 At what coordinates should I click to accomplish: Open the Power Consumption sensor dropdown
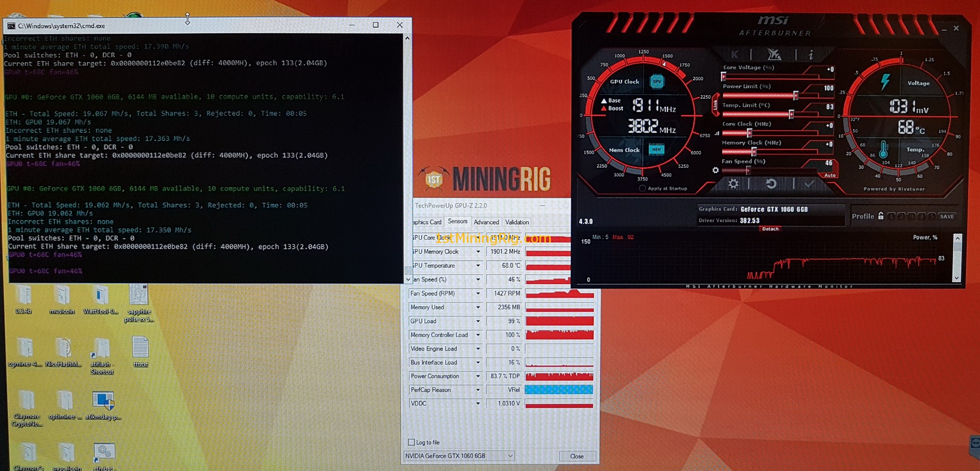point(478,376)
